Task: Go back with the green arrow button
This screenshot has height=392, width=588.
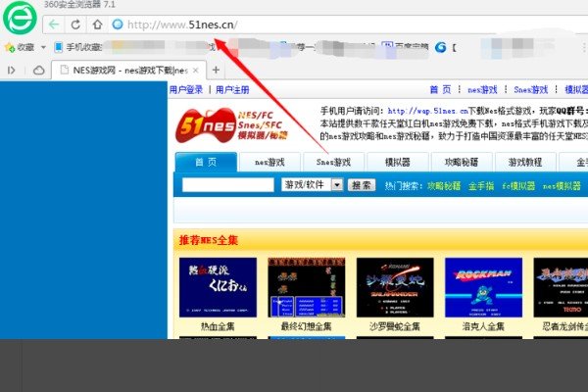Action: coord(54,24)
